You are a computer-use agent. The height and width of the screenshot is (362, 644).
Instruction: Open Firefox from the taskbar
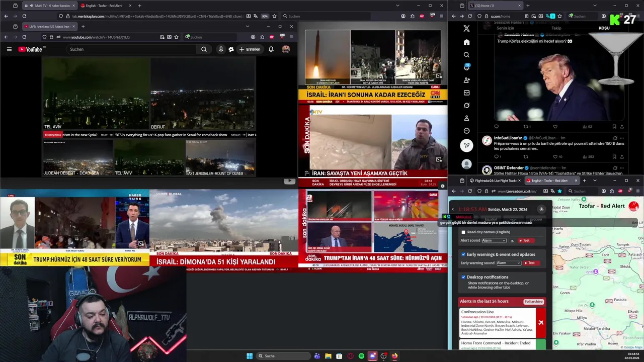click(x=395, y=356)
